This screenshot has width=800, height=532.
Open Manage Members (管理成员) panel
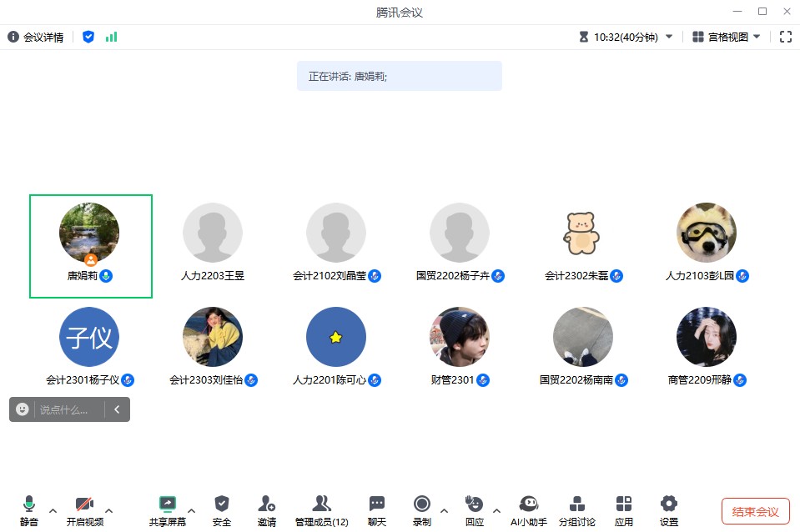tap(321, 504)
